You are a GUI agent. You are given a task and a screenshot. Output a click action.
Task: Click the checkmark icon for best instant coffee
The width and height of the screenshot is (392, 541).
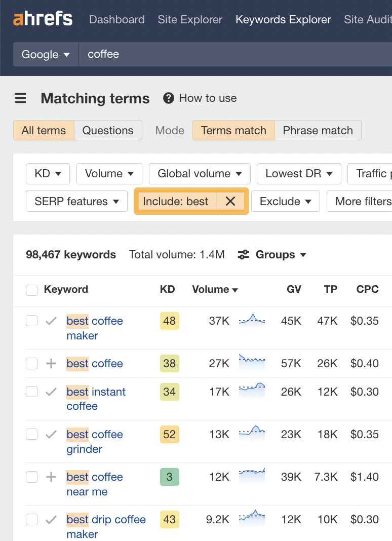(51, 392)
